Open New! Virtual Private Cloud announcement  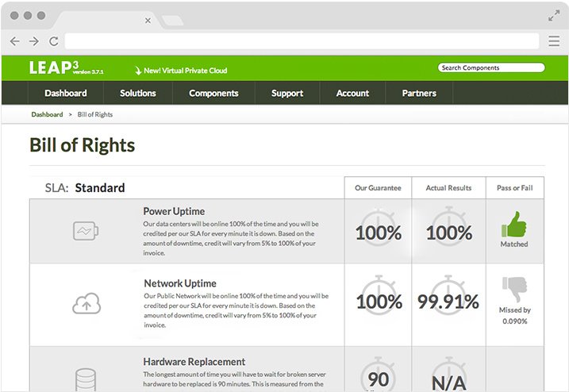[x=181, y=71]
